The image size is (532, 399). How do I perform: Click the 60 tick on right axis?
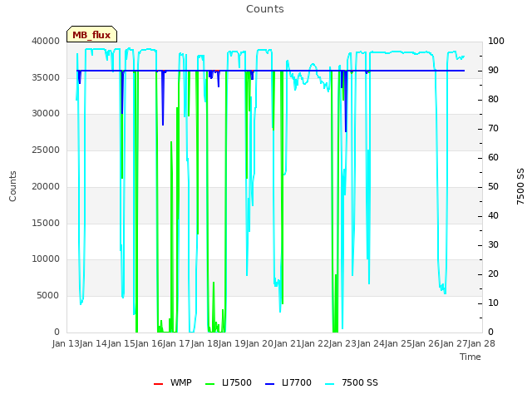493,157
